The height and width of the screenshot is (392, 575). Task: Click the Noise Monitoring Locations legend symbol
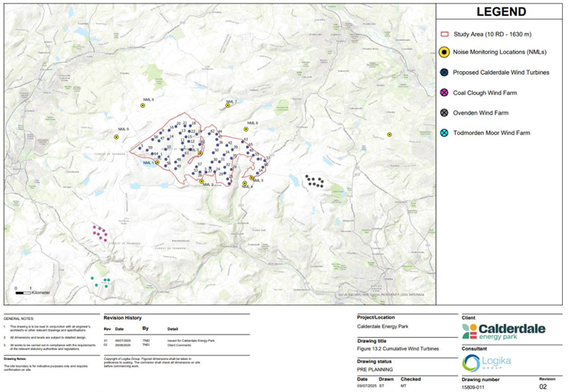(x=444, y=53)
